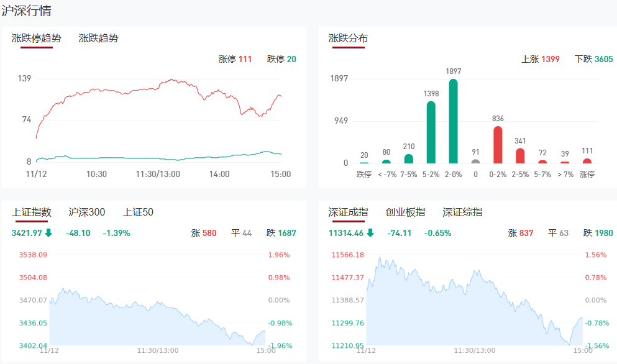
Task: Show the 创业板指 chart tab
Action: point(405,212)
